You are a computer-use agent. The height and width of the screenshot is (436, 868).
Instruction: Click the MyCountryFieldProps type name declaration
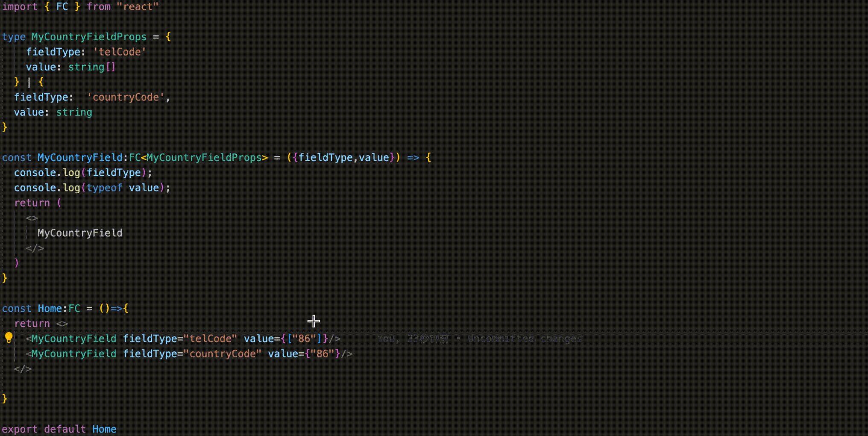click(89, 37)
